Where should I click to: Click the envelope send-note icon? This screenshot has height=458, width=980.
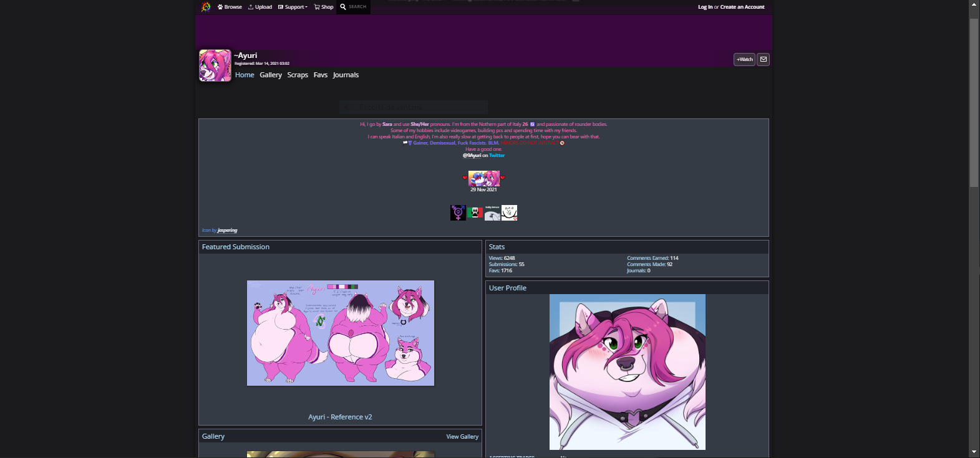click(763, 59)
